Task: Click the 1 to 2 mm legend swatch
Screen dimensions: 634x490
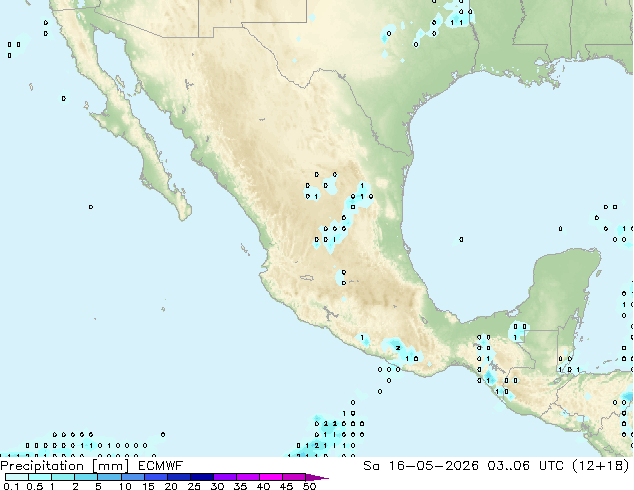Action: 63,477
